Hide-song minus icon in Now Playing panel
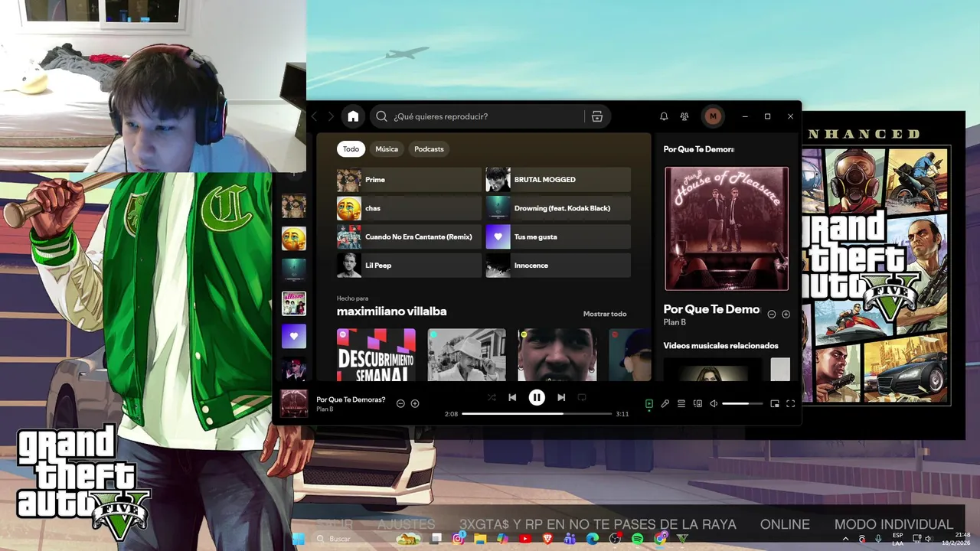Viewport: 980px width, 551px height. (772, 315)
